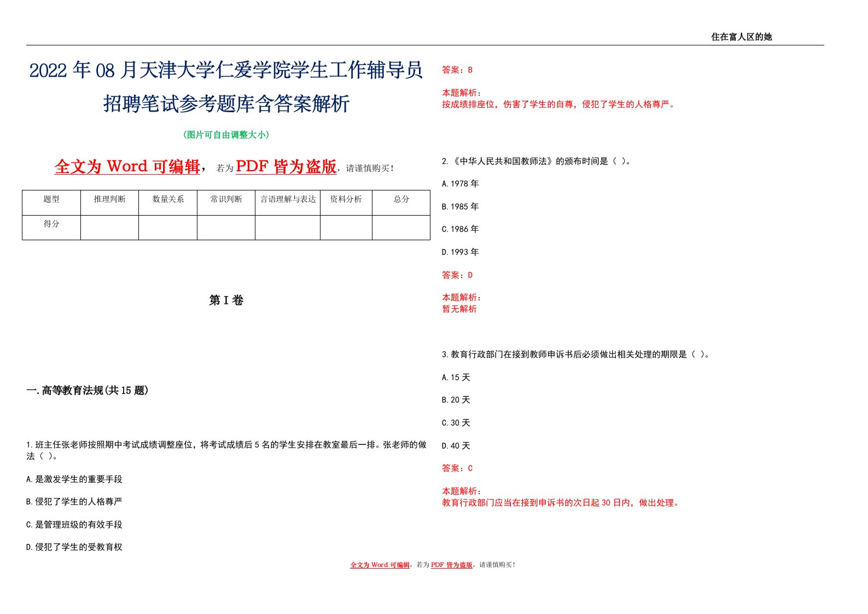
Task: Select option D.40天
Action: [x=456, y=445]
